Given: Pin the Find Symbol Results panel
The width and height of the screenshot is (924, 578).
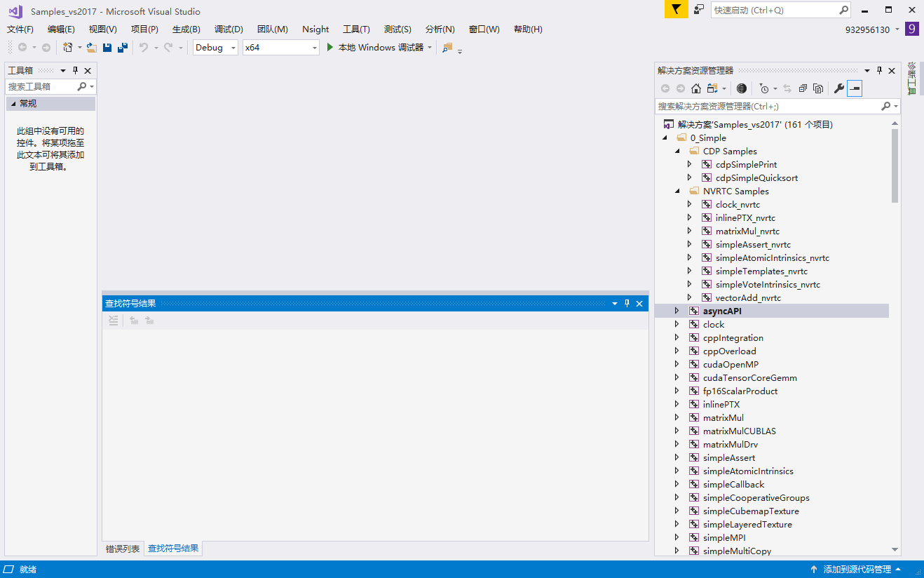Looking at the screenshot, I should point(627,304).
